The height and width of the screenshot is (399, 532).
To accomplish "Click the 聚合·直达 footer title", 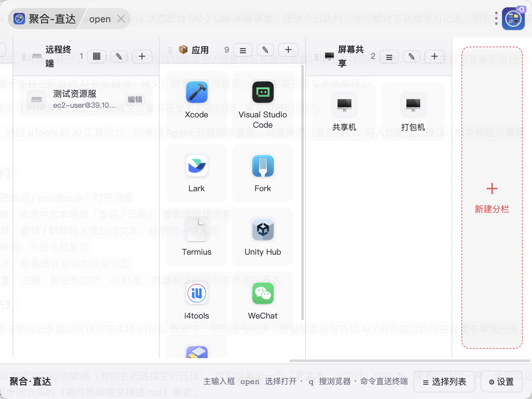I will point(30,381).
